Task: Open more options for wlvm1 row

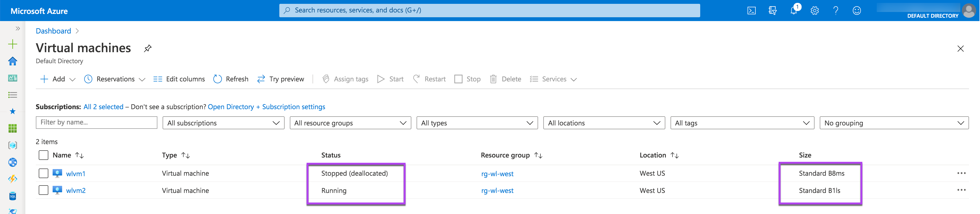Action: click(961, 173)
